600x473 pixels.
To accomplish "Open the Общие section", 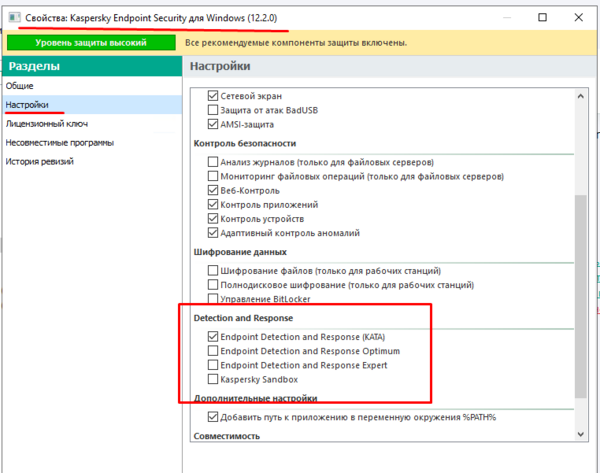I will click(x=20, y=86).
